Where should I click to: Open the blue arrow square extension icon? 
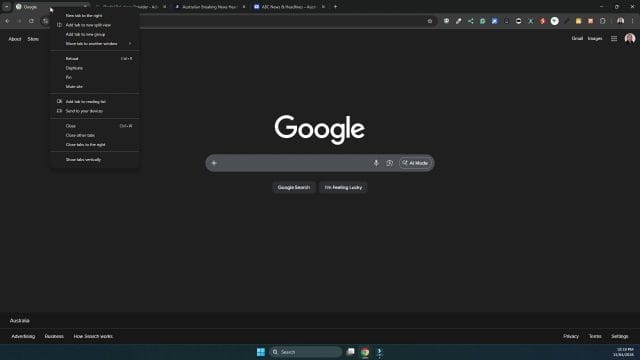[x=494, y=21]
